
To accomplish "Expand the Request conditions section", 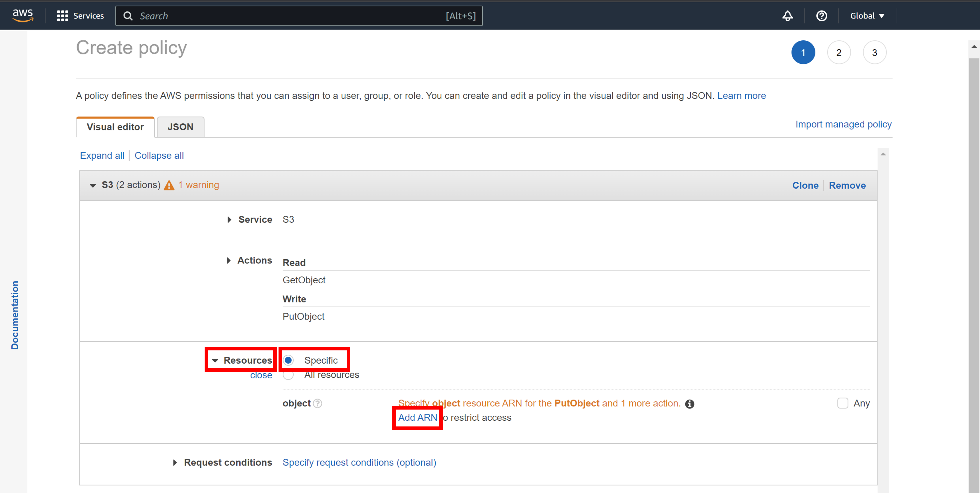I will tap(175, 463).
